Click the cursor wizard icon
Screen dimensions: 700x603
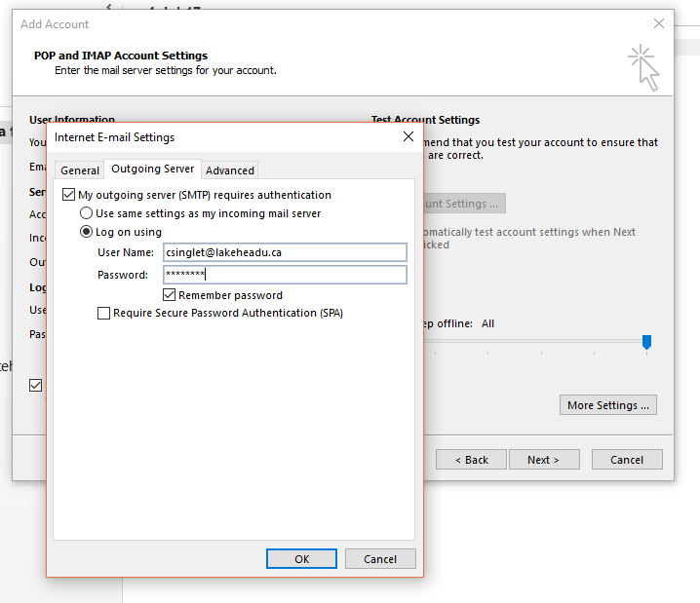point(643,65)
